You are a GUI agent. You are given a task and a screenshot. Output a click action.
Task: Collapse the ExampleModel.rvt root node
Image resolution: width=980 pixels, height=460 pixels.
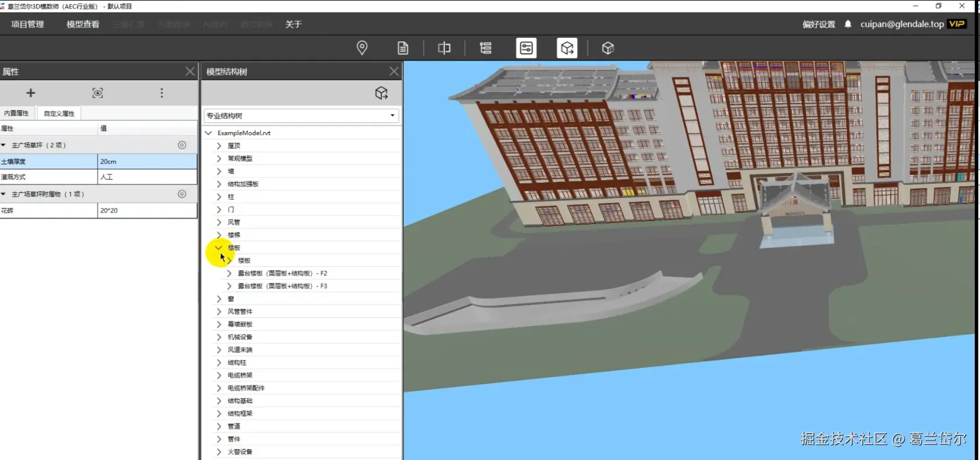tap(208, 133)
